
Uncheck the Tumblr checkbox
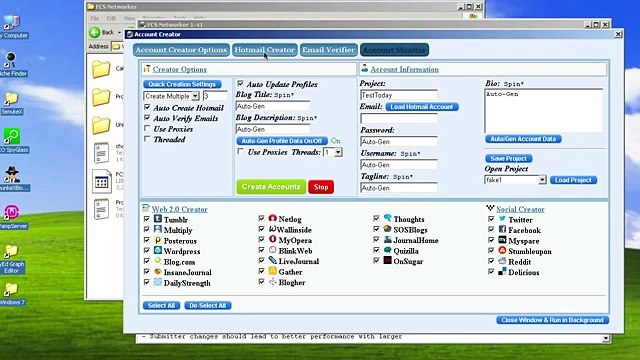147,219
